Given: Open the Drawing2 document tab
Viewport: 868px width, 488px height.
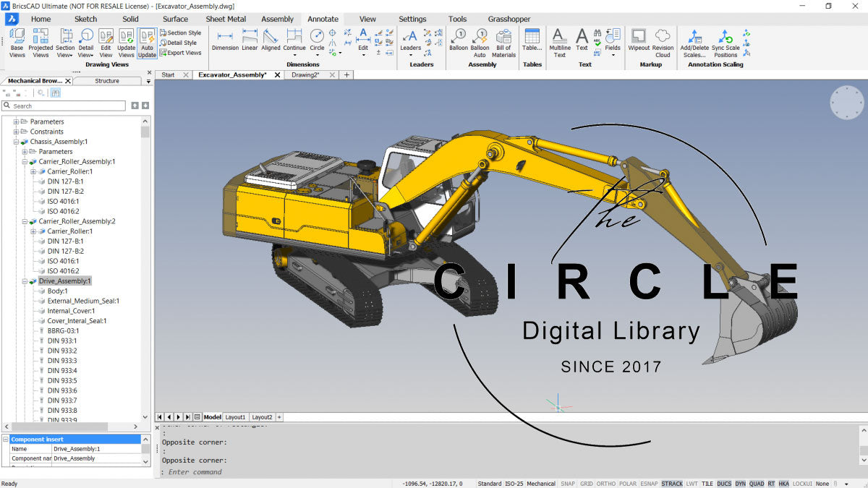Looking at the screenshot, I should click(x=305, y=75).
